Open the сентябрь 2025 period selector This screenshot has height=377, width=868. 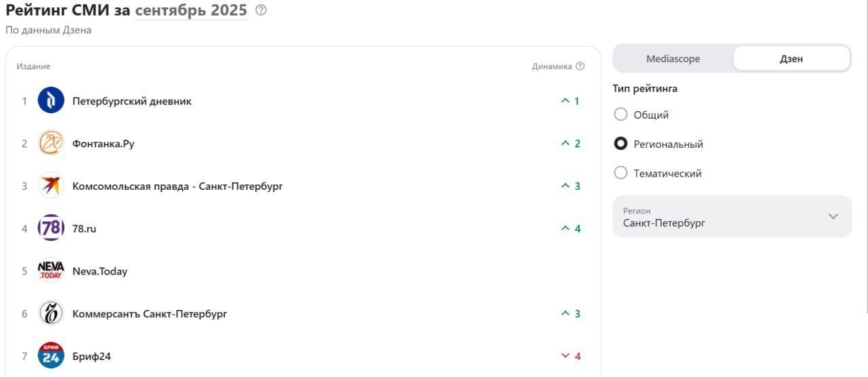[x=191, y=11]
